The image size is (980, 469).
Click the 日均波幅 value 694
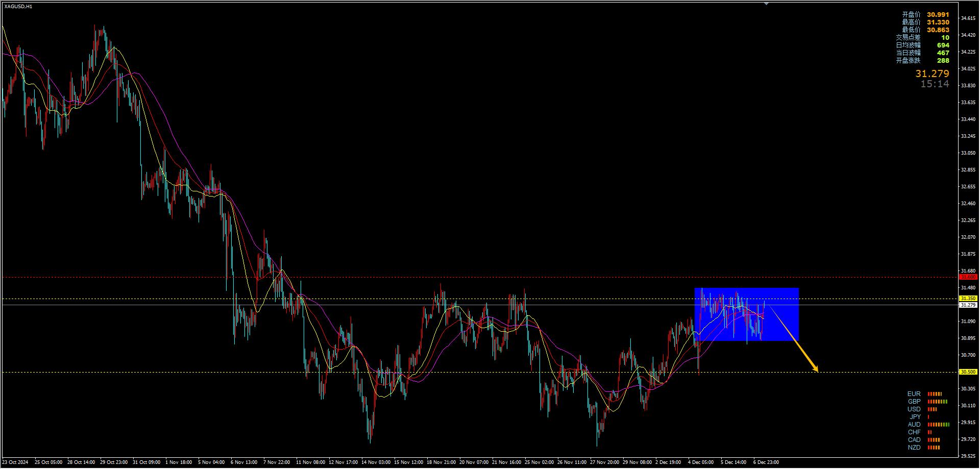[943, 45]
